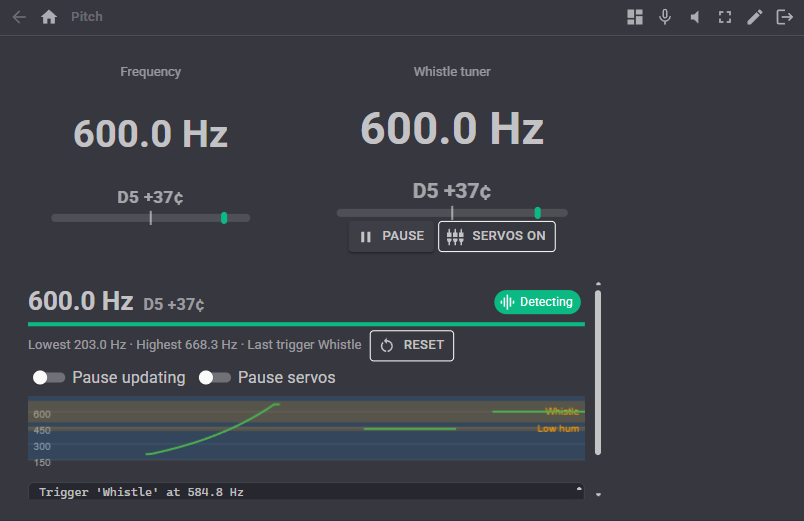Click the PAUSE button
Image resolution: width=804 pixels, height=521 pixels.
(391, 236)
